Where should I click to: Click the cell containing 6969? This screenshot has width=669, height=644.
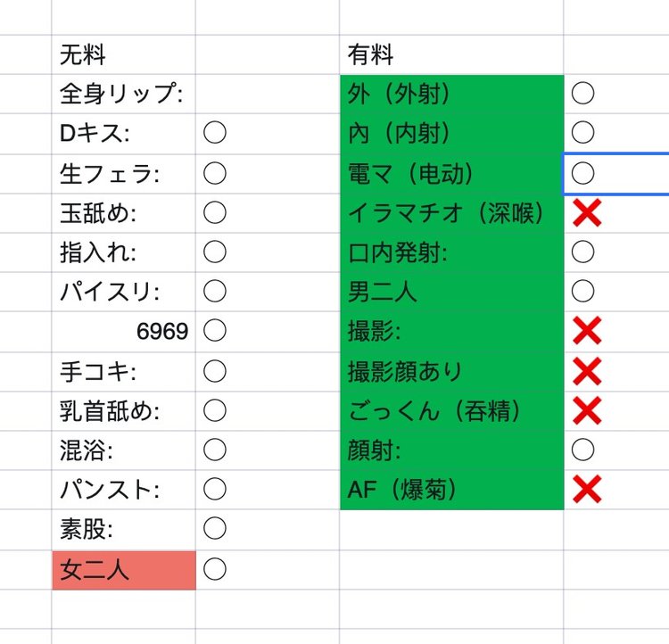123,331
